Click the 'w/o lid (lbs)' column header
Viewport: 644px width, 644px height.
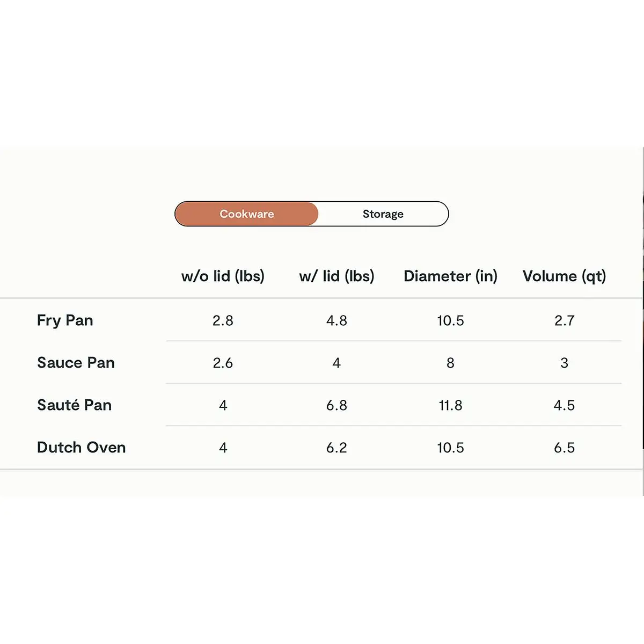pyautogui.click(x=223, y=276)
